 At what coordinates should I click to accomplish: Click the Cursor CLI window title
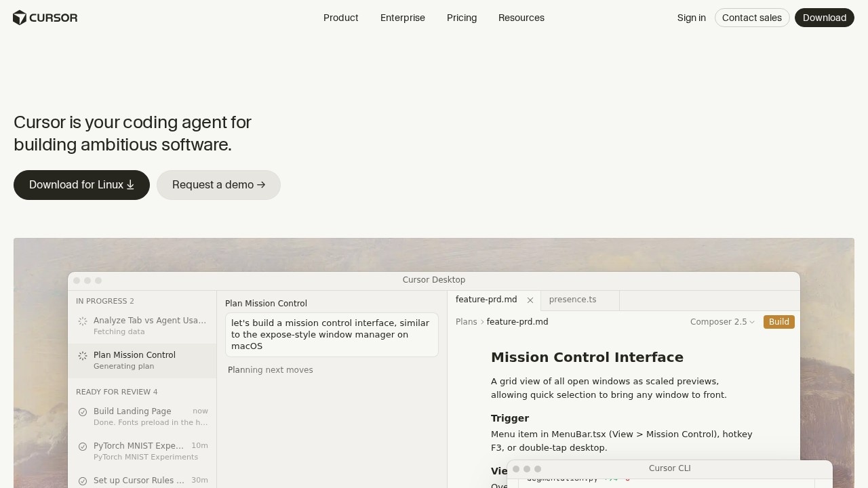tap(670, 468)
